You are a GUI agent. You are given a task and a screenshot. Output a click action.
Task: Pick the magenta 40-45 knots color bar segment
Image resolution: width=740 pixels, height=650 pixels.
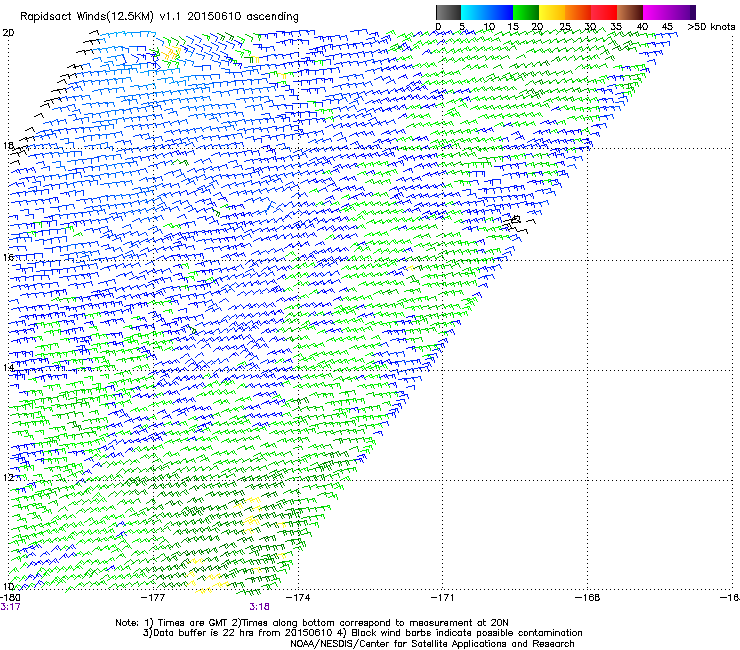click(665, 12)
